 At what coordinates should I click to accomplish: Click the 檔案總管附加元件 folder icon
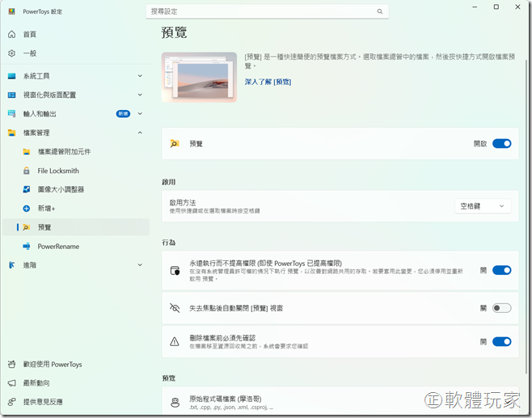coord(27,151)
